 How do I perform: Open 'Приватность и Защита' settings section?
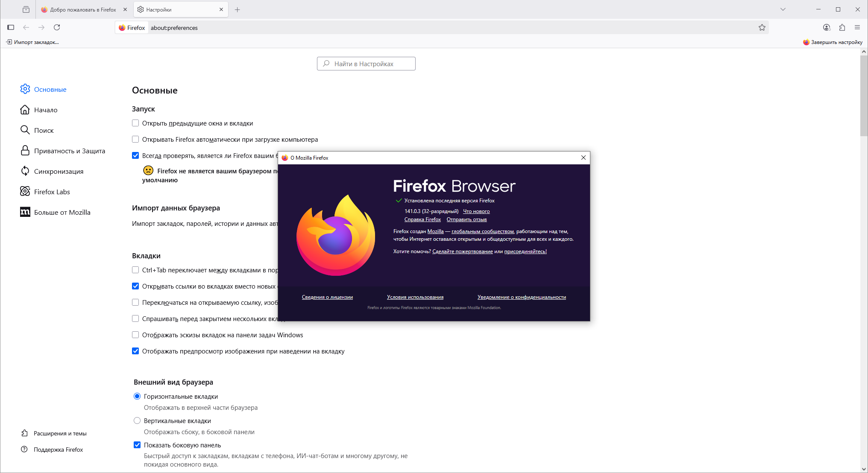point(69,151)
